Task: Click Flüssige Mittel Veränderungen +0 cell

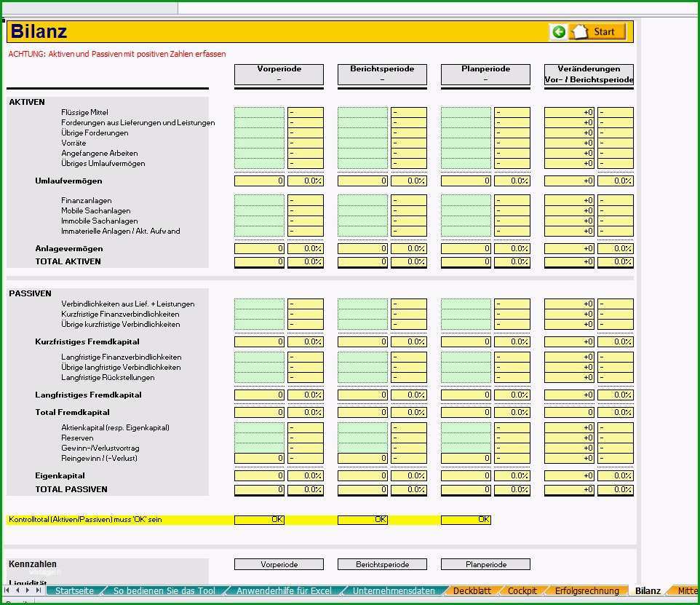Action: 569,112
